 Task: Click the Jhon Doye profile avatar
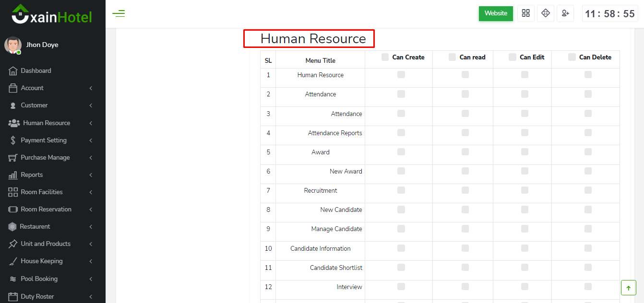(13, 45)
